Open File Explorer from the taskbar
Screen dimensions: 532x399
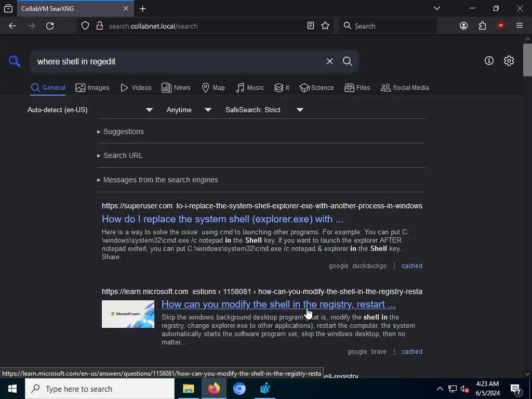coord(188,389)
